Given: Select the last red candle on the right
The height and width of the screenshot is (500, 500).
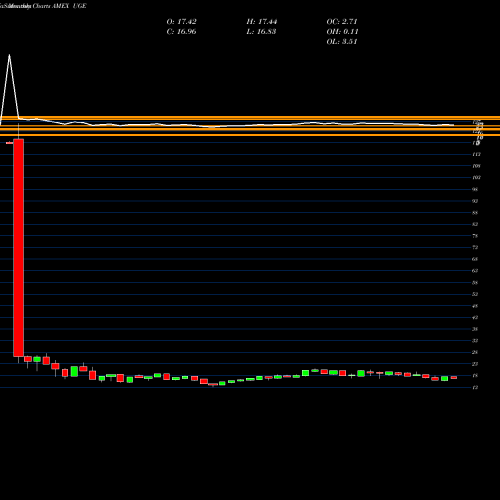Looking at the screenshot, I should click(x=454, y=377).
